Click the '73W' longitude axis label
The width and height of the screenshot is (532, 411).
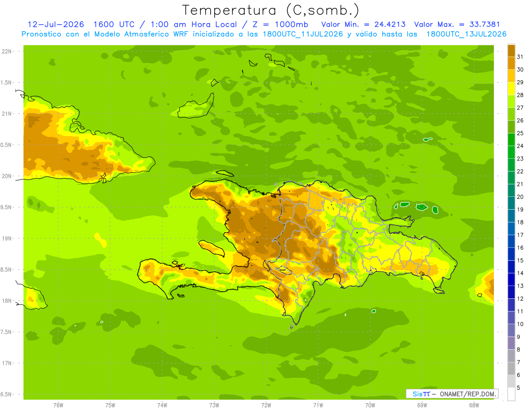coord(214,405)
